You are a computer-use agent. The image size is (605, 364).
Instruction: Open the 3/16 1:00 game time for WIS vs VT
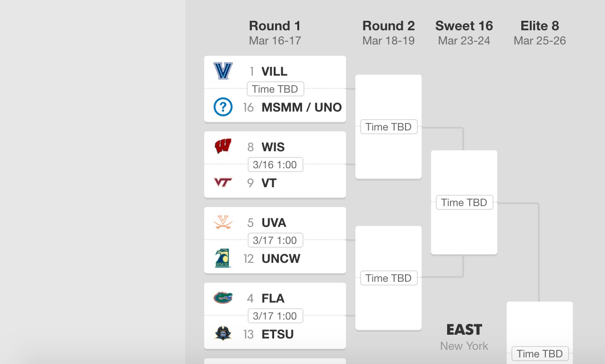(275, 165)
